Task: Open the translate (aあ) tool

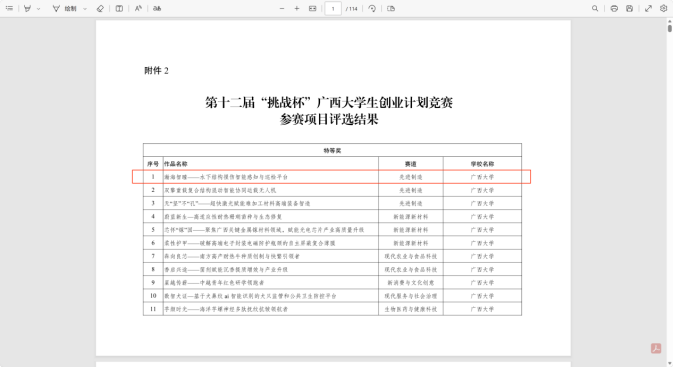Action: click(157, 8)
